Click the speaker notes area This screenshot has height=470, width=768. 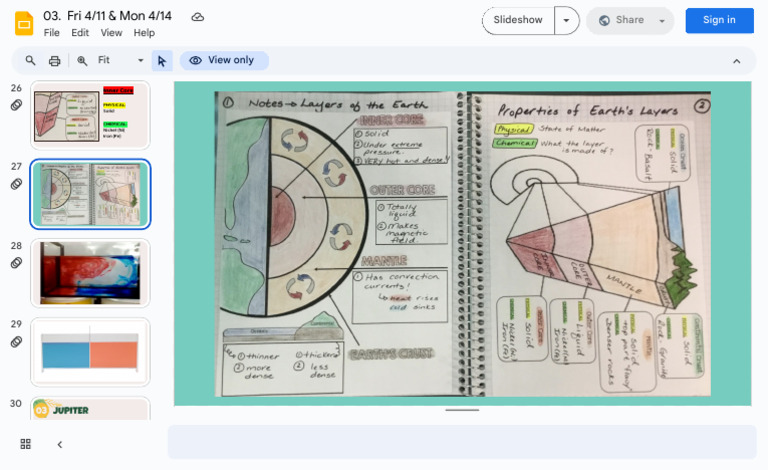[x=462, y=442]
